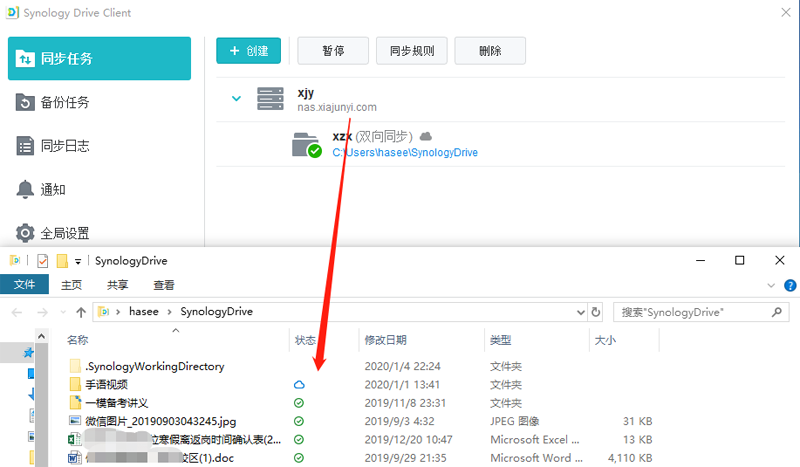The height and width of the screenshot is (467, 800).
Task: Expand the Explorer ribbon chevron
Action: [x=771, y=285]
